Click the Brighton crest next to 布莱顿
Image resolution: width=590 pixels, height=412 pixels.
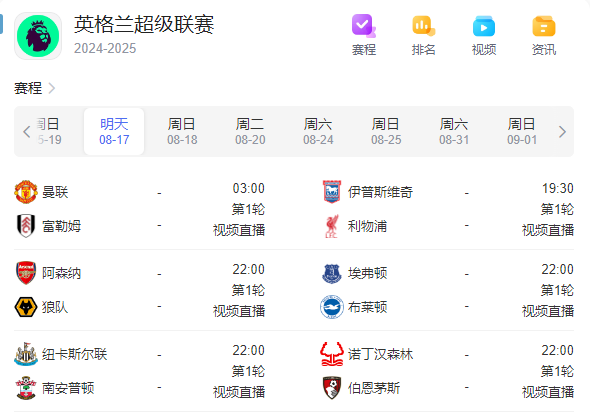pyautogui.click(x=332, y=307)
